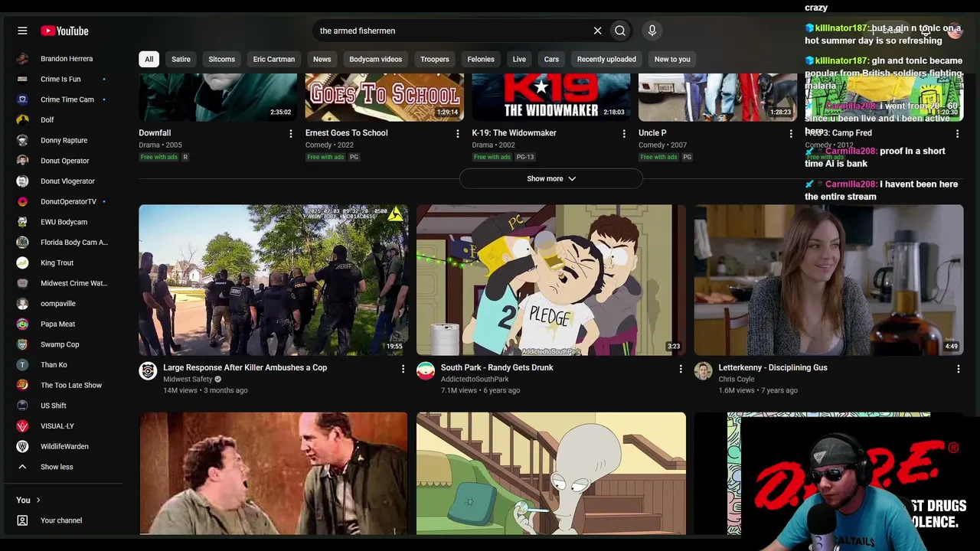The height and width of the screenshot is (551, 980).
Task: Open Crime Time Cam channel avatar
Action: tap(23, 99)
